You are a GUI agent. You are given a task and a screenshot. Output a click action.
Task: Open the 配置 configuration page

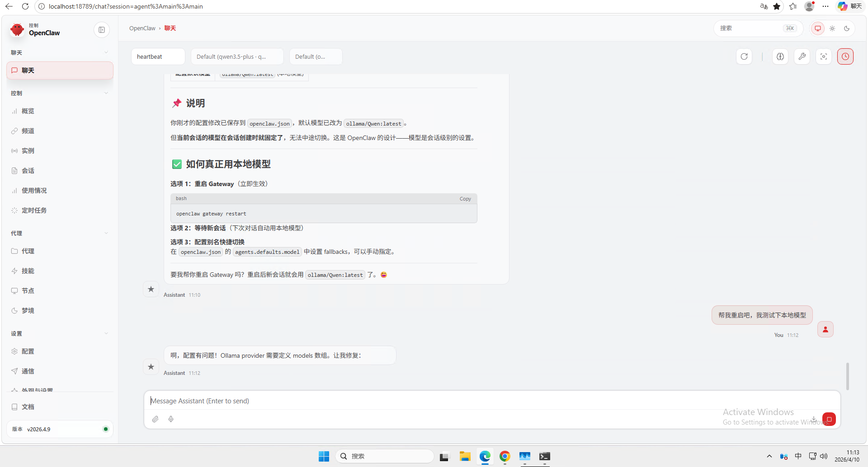pyautogui.click(x=60, y=351)
